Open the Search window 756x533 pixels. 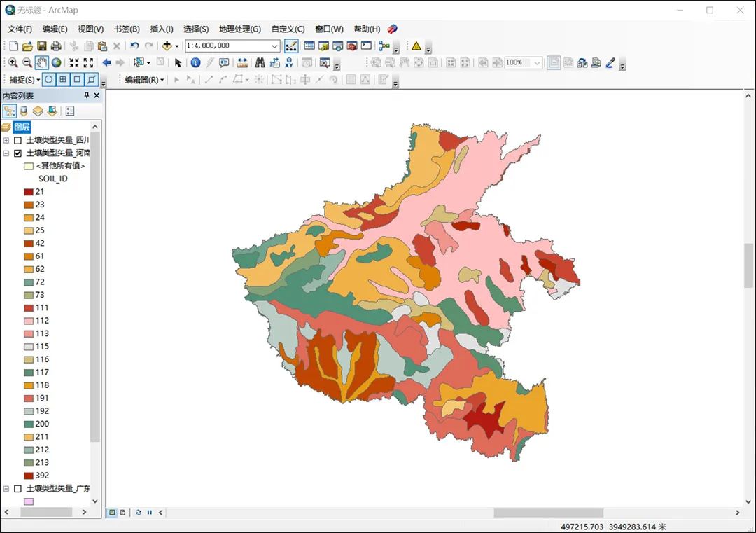click(x=338, y=46)
